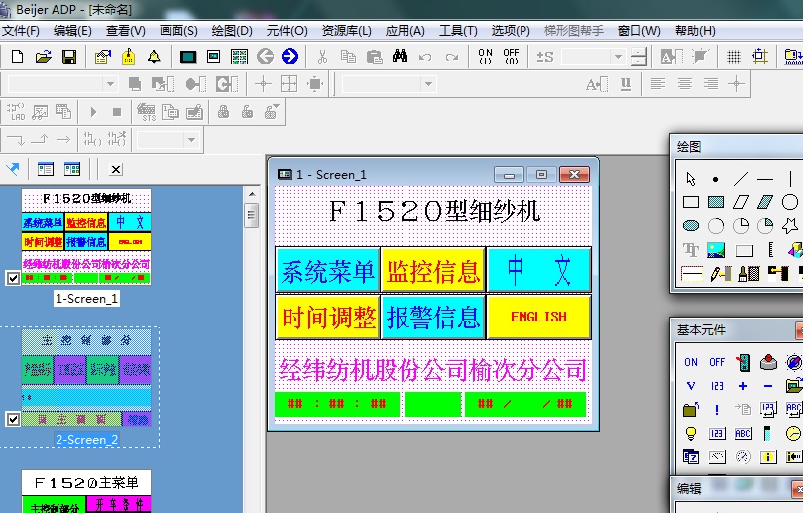Image resolution: width=812 pixels, height=513 pixels.
Task: Toggle checkbox beside 1-Screen_1 thumbnail
Action: [x=13, y=279]
